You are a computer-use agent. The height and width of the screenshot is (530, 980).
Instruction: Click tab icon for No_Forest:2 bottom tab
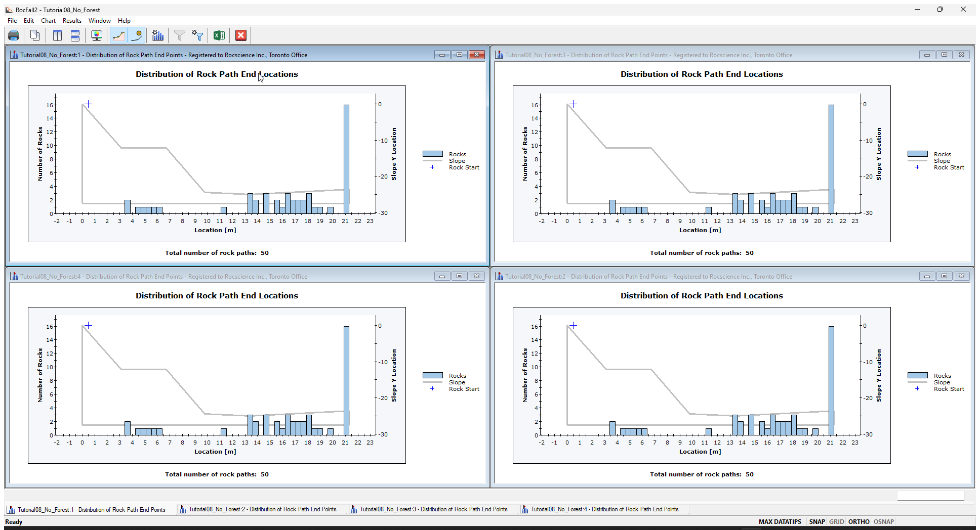182,509
